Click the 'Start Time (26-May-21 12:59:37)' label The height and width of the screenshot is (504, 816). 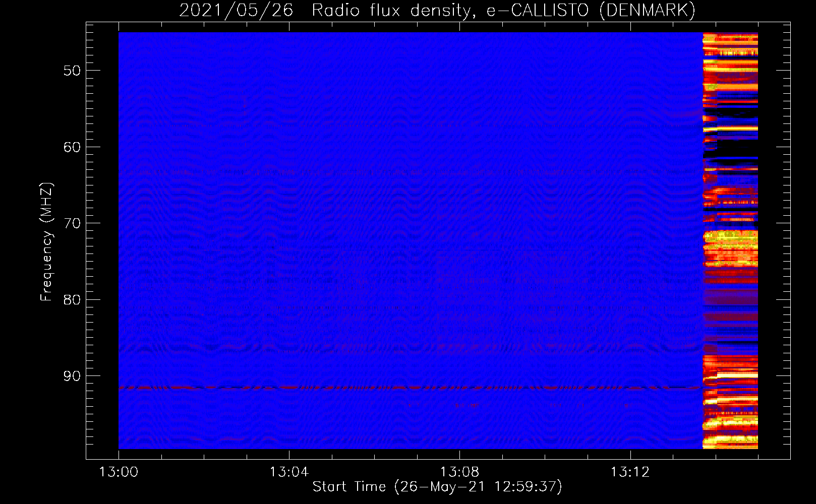(437, 487)
